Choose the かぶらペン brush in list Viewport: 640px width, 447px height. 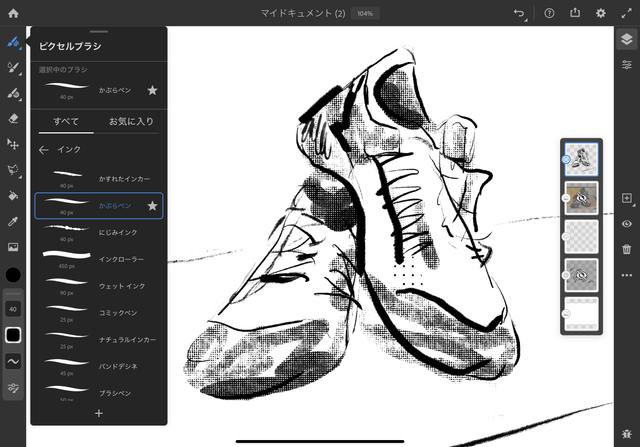click(99, 206)
